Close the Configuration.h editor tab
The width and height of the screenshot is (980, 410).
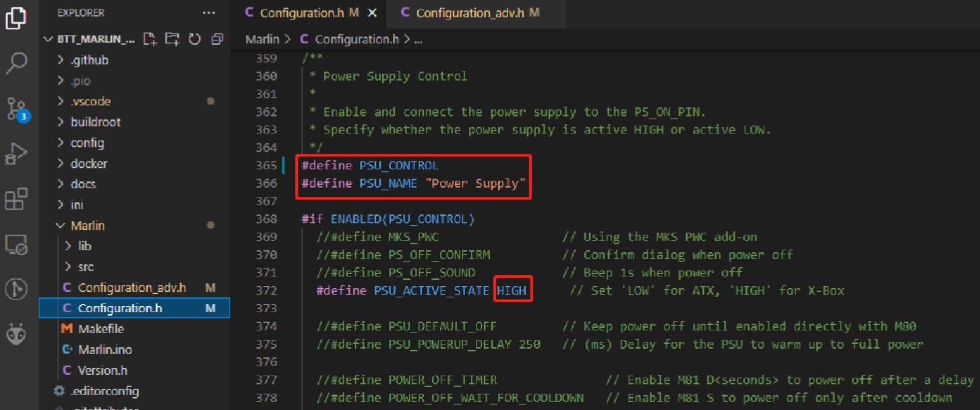(373, 13)
